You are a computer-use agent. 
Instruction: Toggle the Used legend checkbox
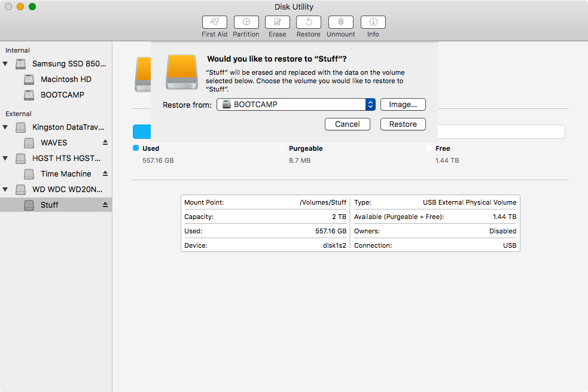pyautogui.click(x=135, y=148)
